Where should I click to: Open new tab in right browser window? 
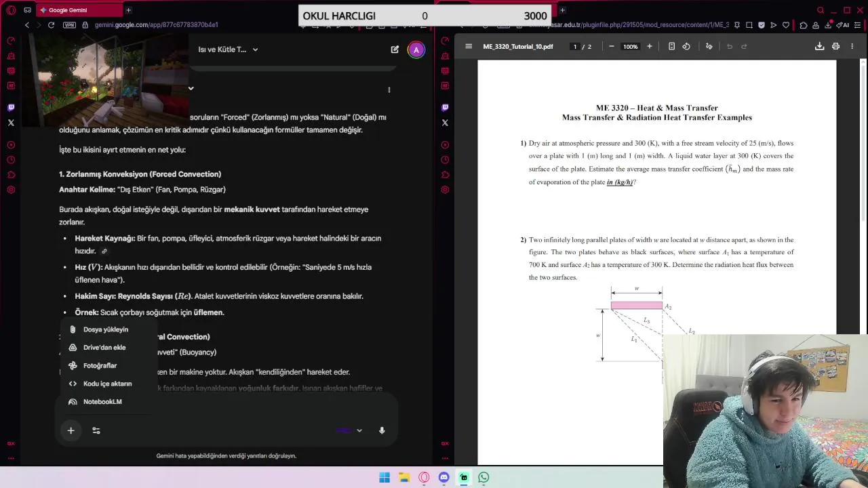[x=562, y=10]
